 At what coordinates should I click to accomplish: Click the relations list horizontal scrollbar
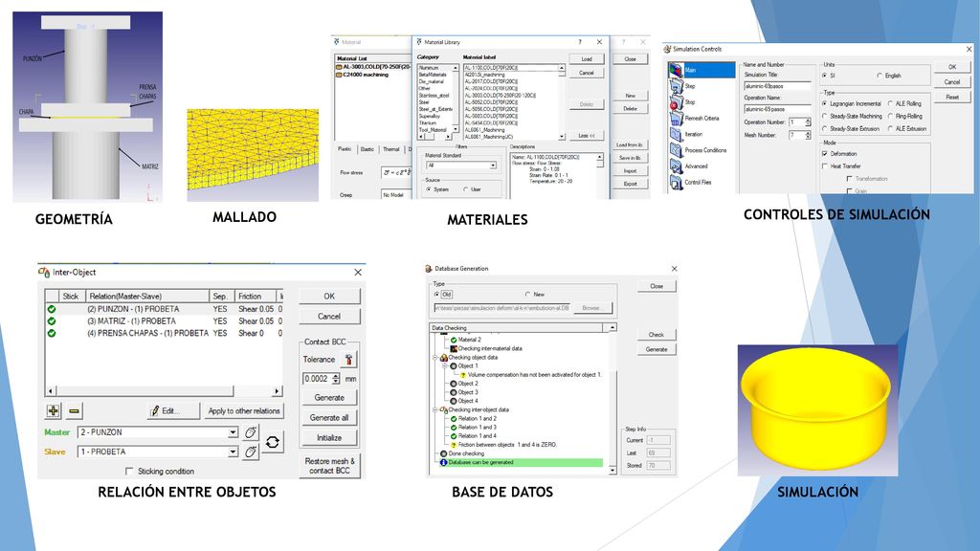pyautogui.click(x=164, y=391)
